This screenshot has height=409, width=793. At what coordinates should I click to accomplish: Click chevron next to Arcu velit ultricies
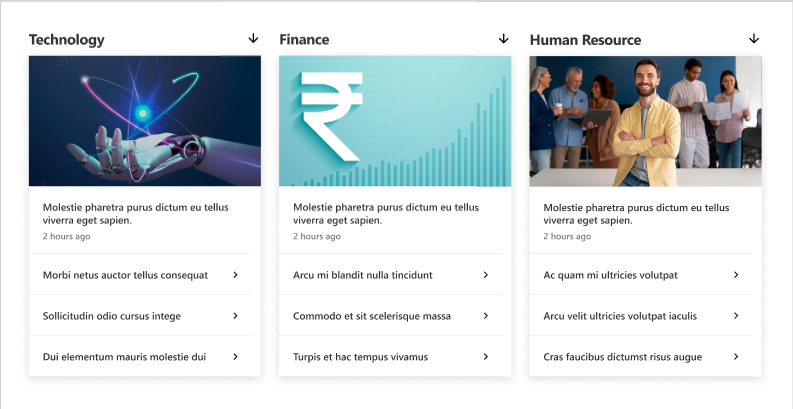tap(736, 316)
